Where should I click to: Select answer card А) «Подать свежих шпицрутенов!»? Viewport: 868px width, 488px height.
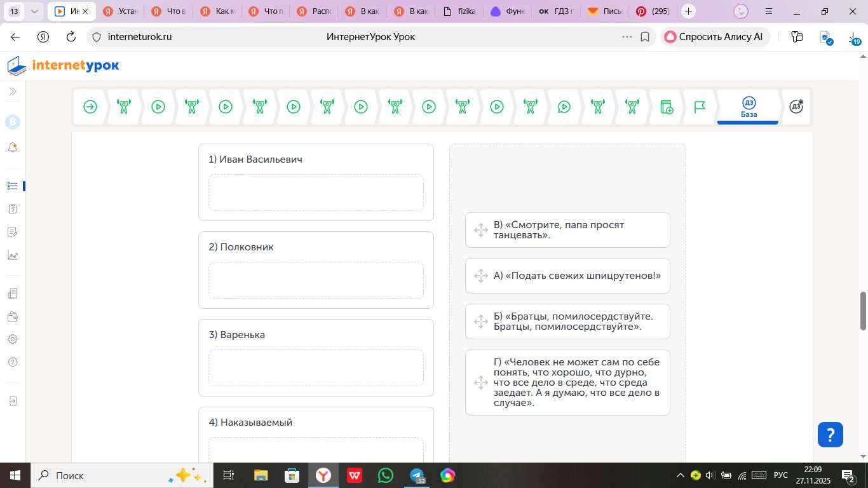(567, 276)
